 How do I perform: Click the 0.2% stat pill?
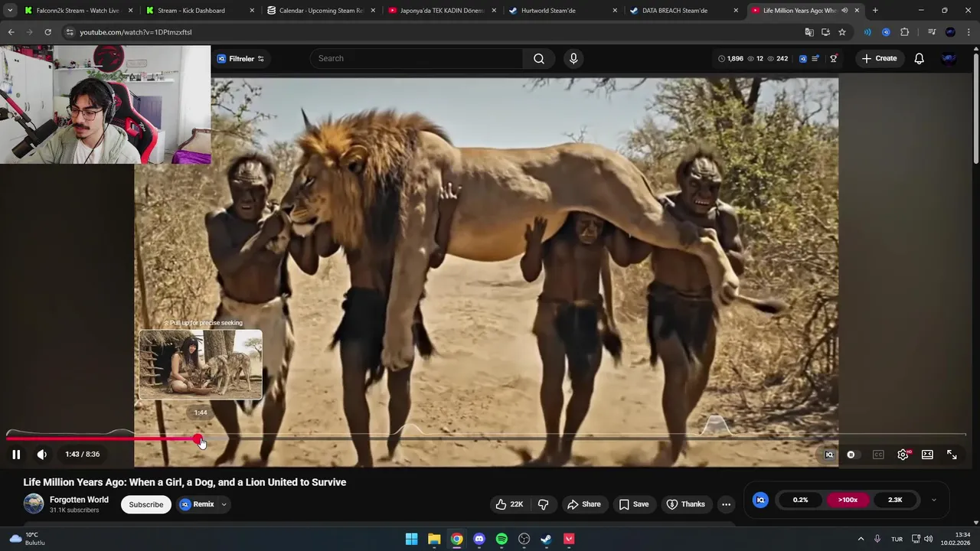800,500
